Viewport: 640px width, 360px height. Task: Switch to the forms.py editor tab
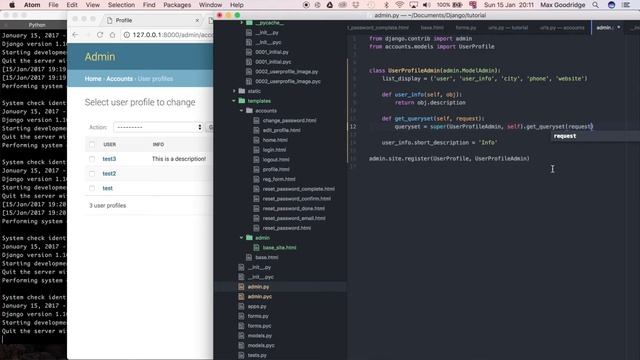point(466,28)
